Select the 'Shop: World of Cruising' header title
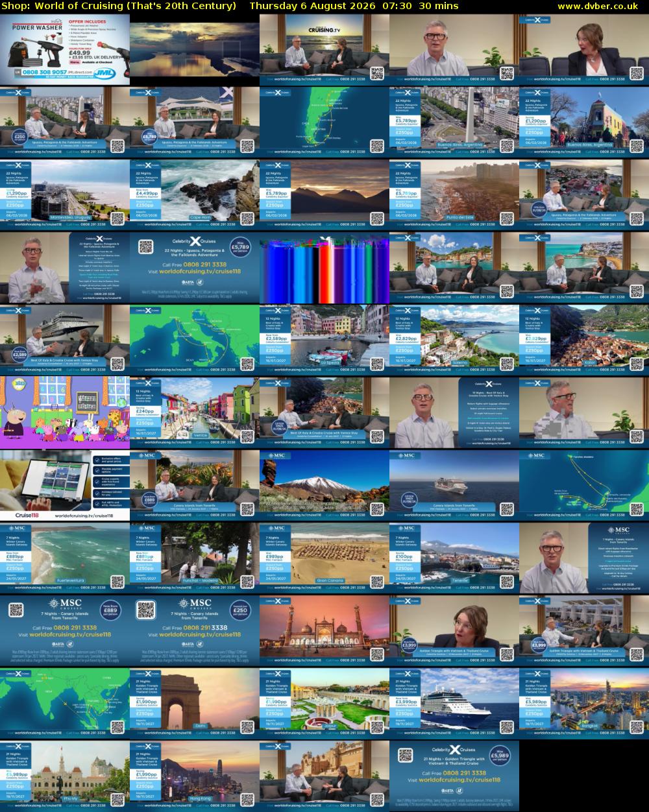This screenshot has width=649, height=812. pyautogui.click(x=119, y=6)
